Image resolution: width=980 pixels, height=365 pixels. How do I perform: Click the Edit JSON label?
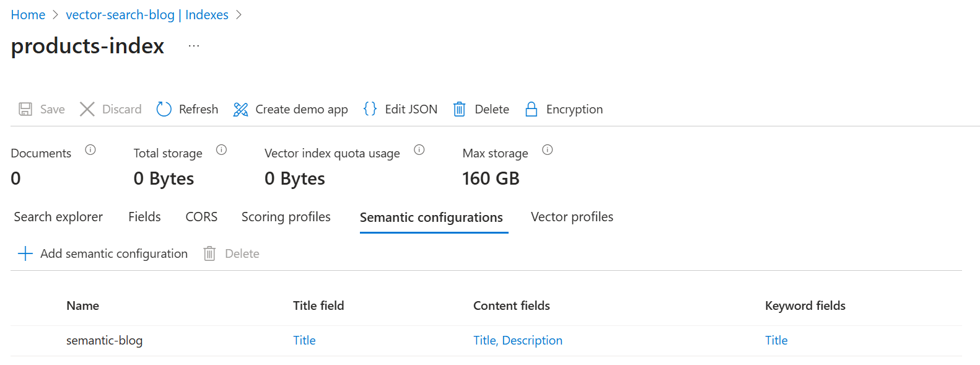coord(411,109)
